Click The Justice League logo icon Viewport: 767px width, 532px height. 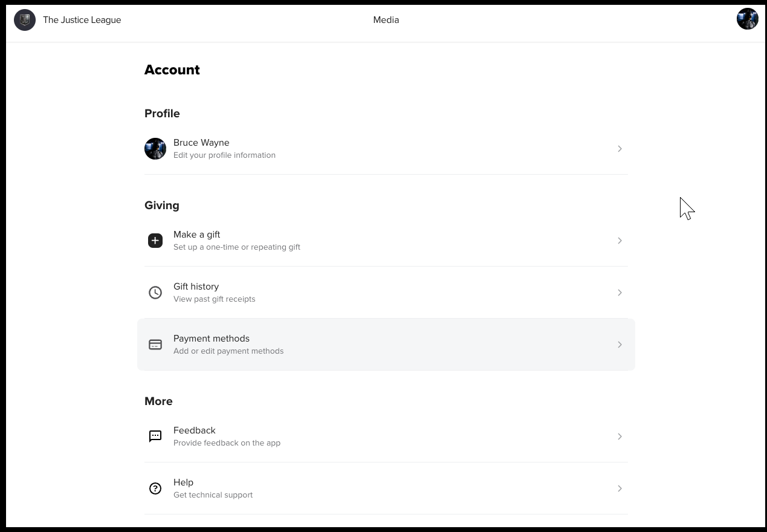click(x=25, y=20)
